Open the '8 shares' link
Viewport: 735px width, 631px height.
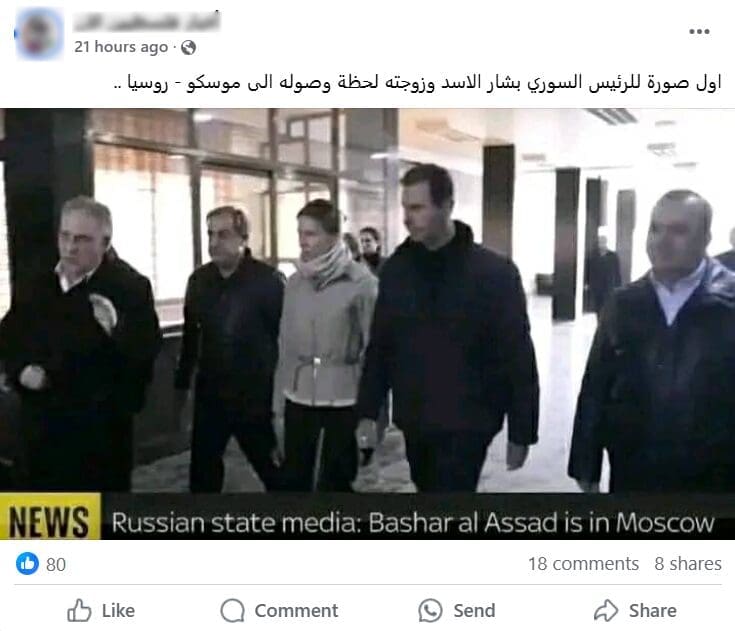[x=688, y=563]
